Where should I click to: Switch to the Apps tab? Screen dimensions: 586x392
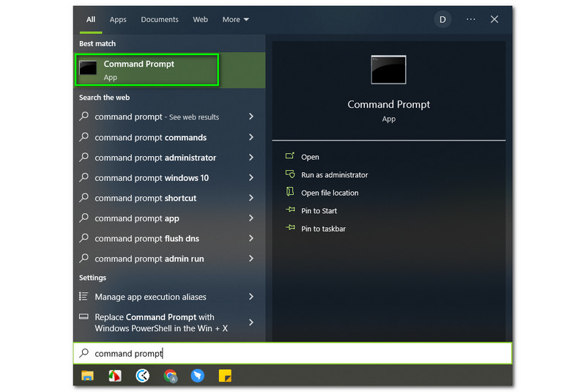[x=118, y=20]
